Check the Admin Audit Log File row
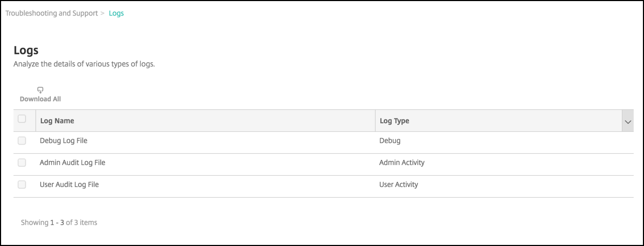The width and height of the screenshot is (644, 246). [x=22, y=162]
